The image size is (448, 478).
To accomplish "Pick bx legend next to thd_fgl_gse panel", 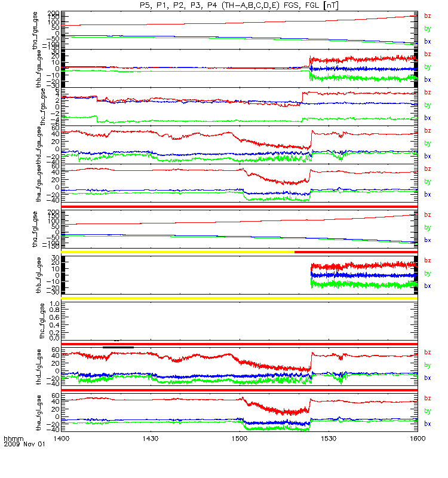I will pyautogui.click(x=428, y=378).
